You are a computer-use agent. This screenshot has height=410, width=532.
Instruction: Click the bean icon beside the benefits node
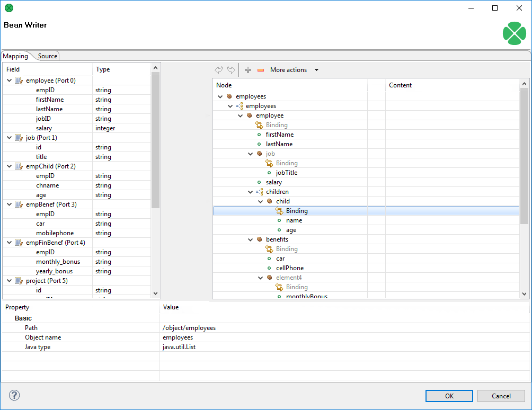click(x=258, y=239)
